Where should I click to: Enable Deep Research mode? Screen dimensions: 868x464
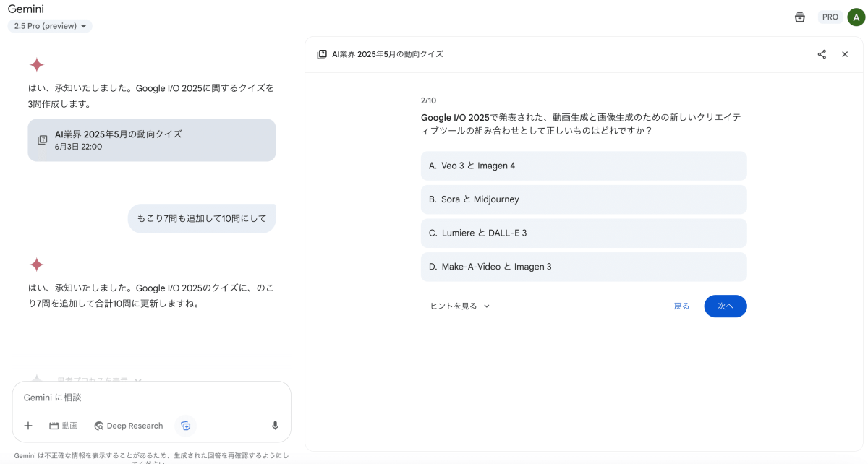(129, 426)
